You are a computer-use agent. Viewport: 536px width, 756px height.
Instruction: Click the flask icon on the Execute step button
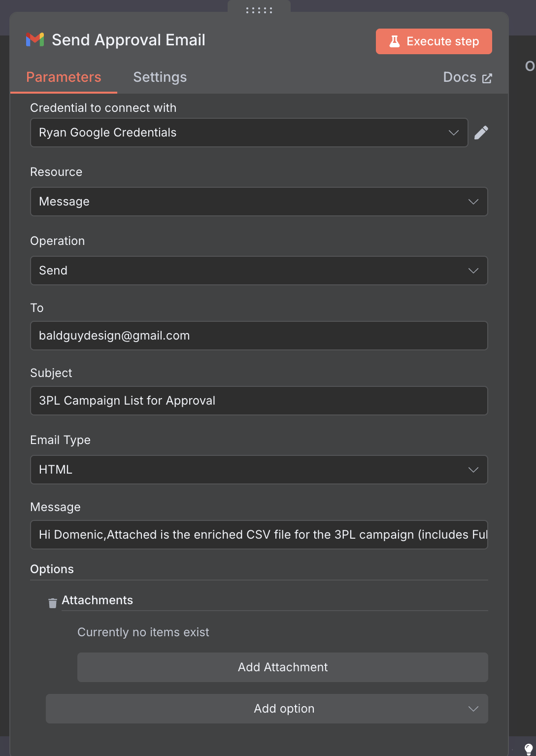coord(395,41)
